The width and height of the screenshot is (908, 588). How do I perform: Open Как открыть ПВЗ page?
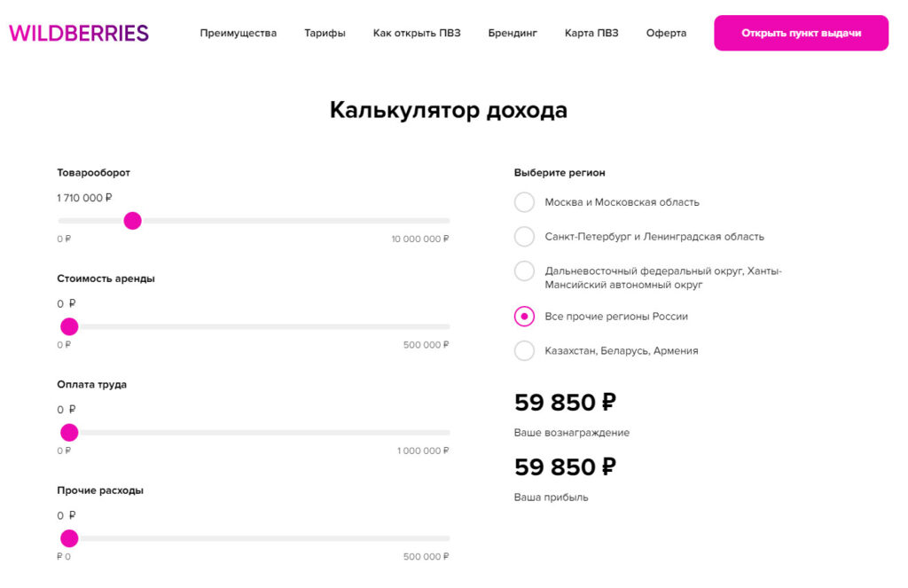point(416,34)
